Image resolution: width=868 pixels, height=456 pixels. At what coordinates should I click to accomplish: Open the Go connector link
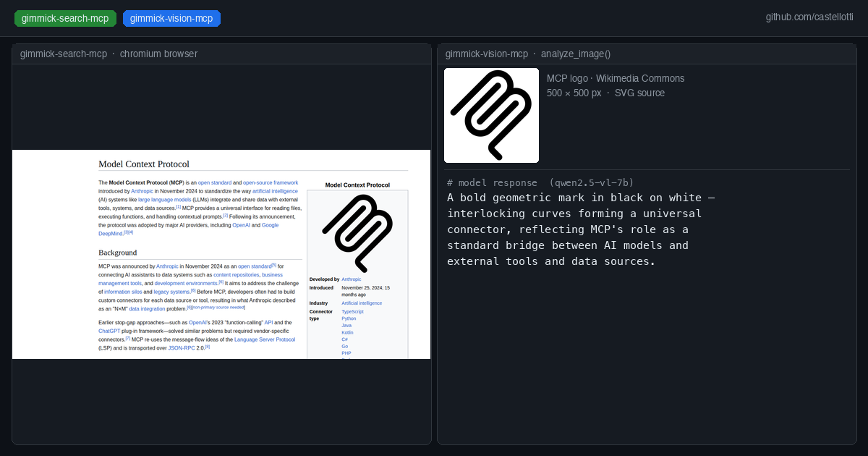tap(344, 346)
